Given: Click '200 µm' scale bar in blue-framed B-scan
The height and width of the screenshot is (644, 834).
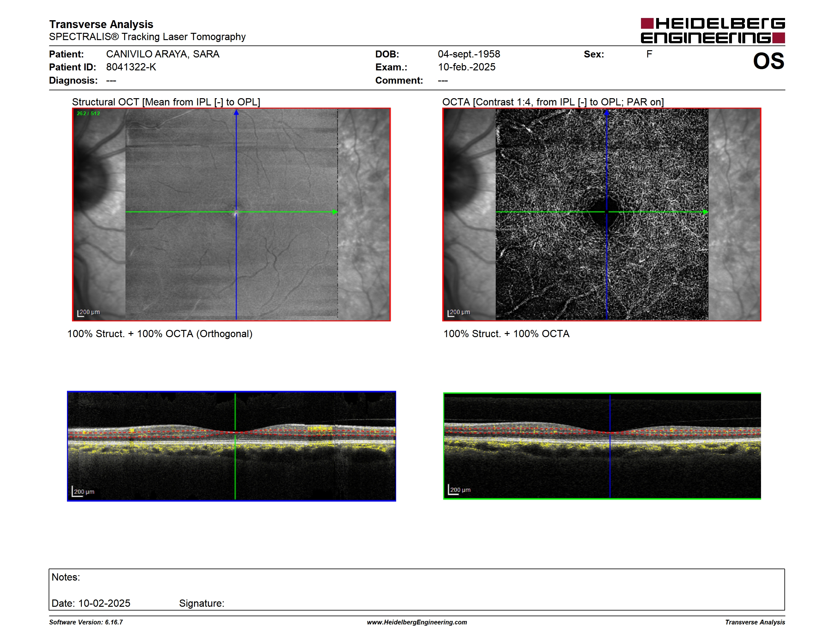Looking at the screenshot, I should 83,492.
